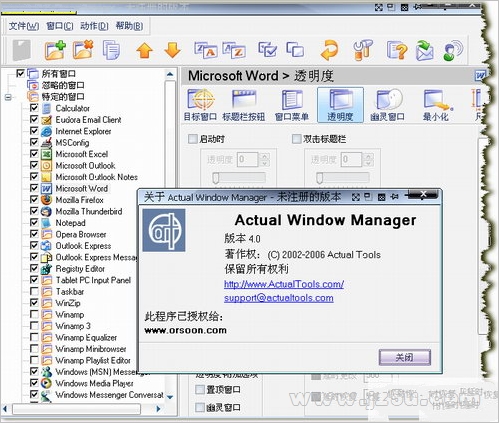Viewport: 499px width, 423px height.
Task: Enable the 双击标题栏 checkbox
Action: (296, 139)
